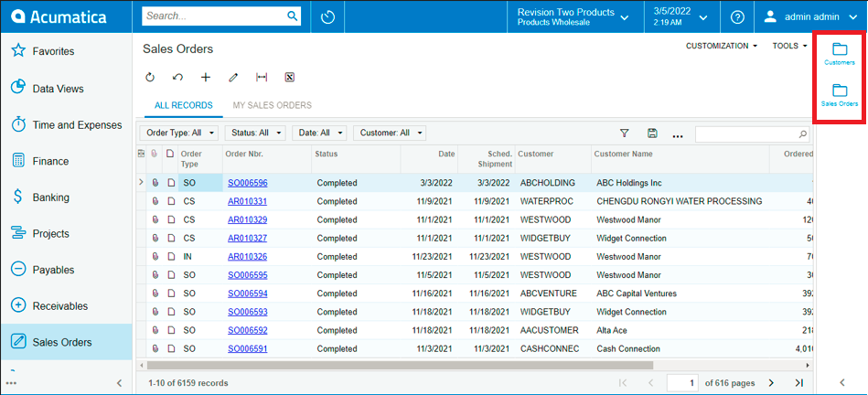Open the Customer: All filter dropdown
The image size is (868, 395).
(x=389, y=133)
